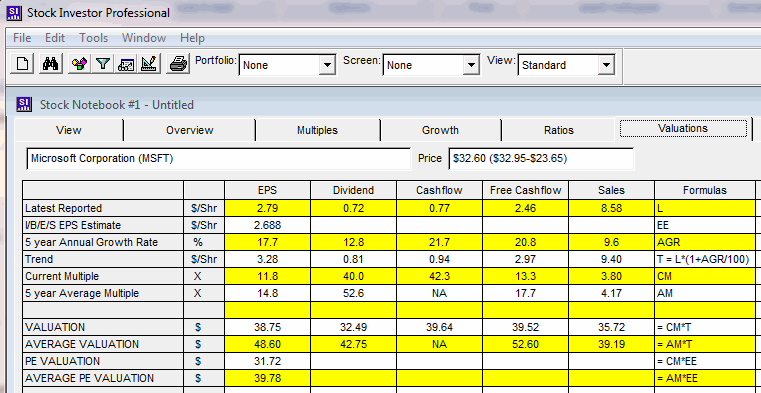Click the new blank document toolbar icon

coord(22,64)
